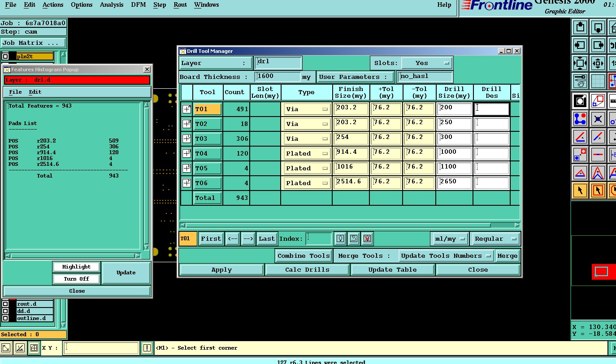The image size is (616, 364).
Task: Expand the T02 tool row
Action: pos(187,124)
